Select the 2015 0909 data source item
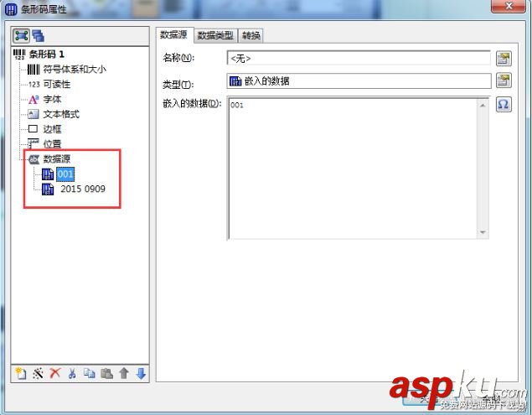 (83, 189)
